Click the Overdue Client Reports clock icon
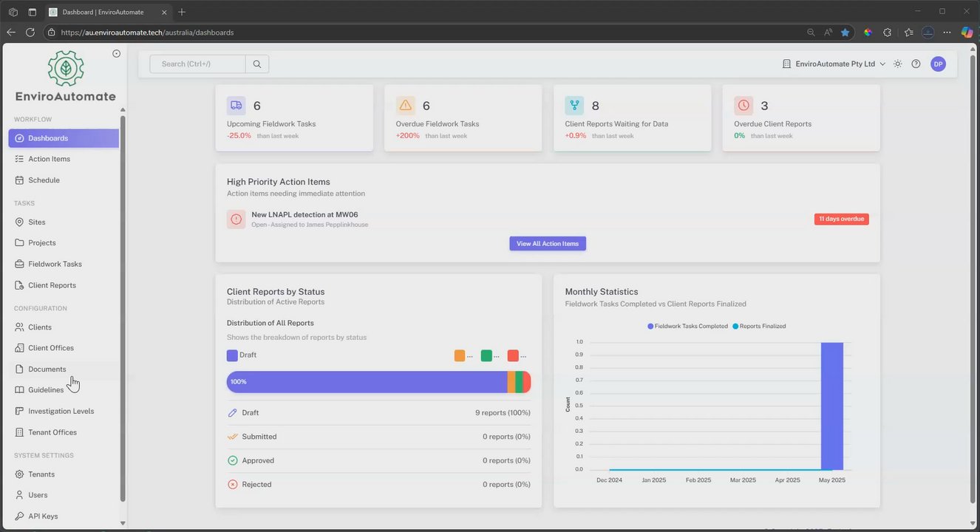Viewport: 980px width, 532px height. point(743,106)
